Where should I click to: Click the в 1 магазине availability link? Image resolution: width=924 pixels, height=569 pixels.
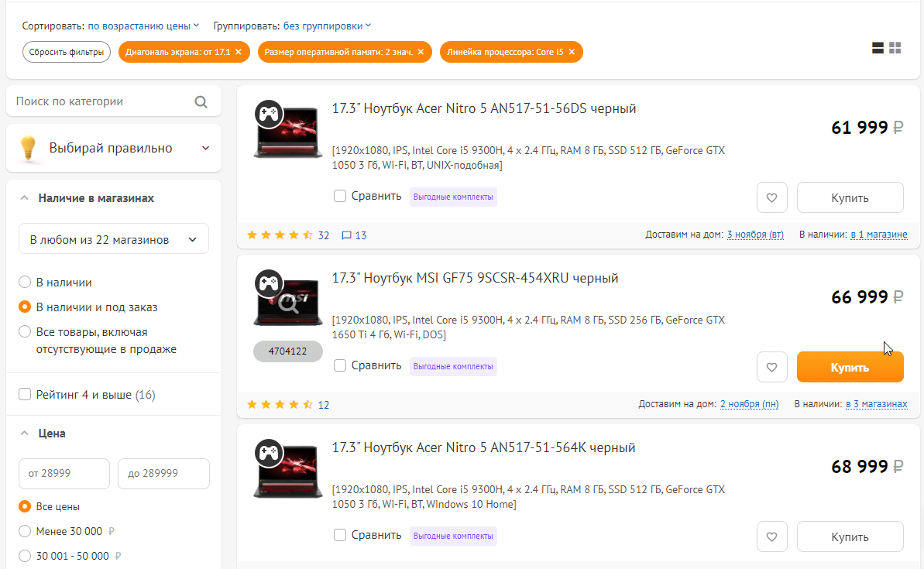tap(878, 235)
